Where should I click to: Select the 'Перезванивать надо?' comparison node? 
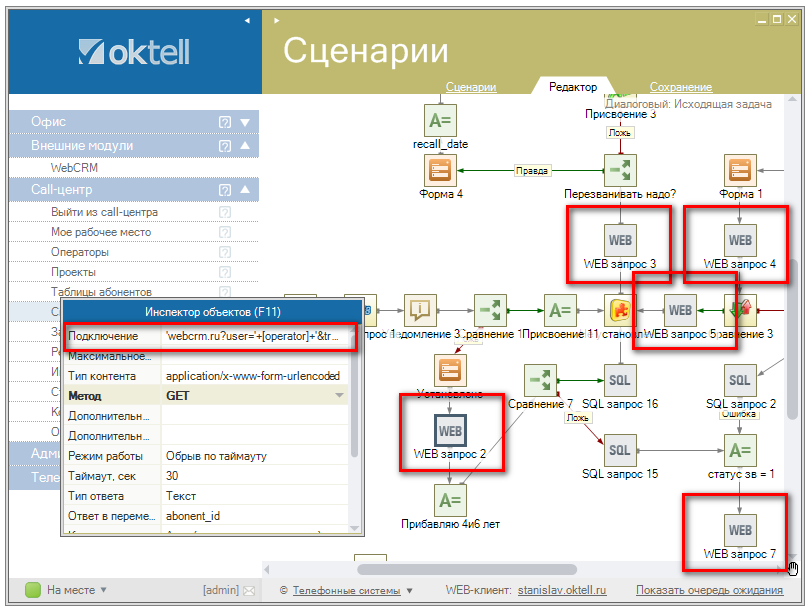(620, 170)
